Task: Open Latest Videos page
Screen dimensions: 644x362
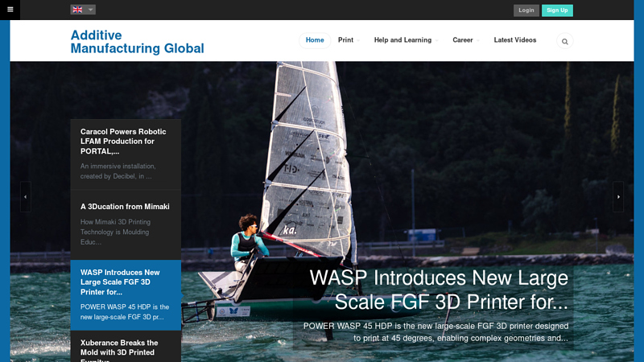Action: coord(515,40)
